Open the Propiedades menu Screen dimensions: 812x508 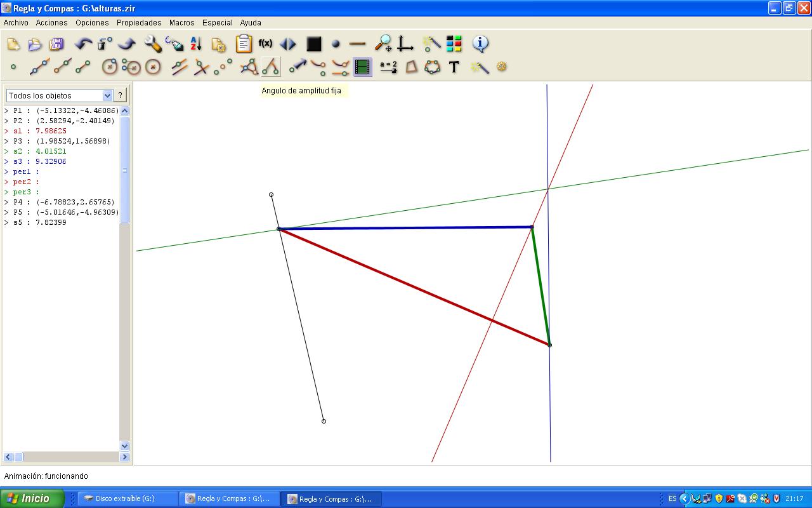(139, 22)
